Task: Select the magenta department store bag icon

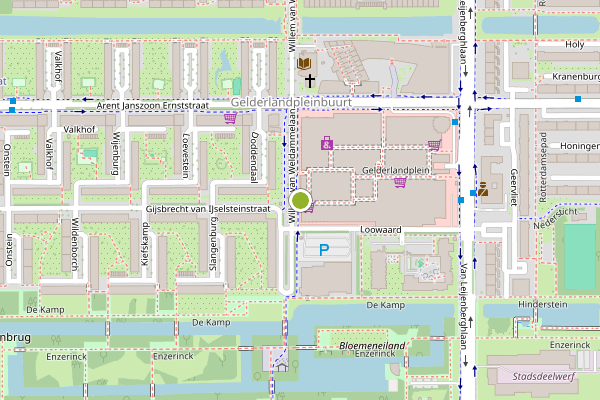Action: (326, 143)
